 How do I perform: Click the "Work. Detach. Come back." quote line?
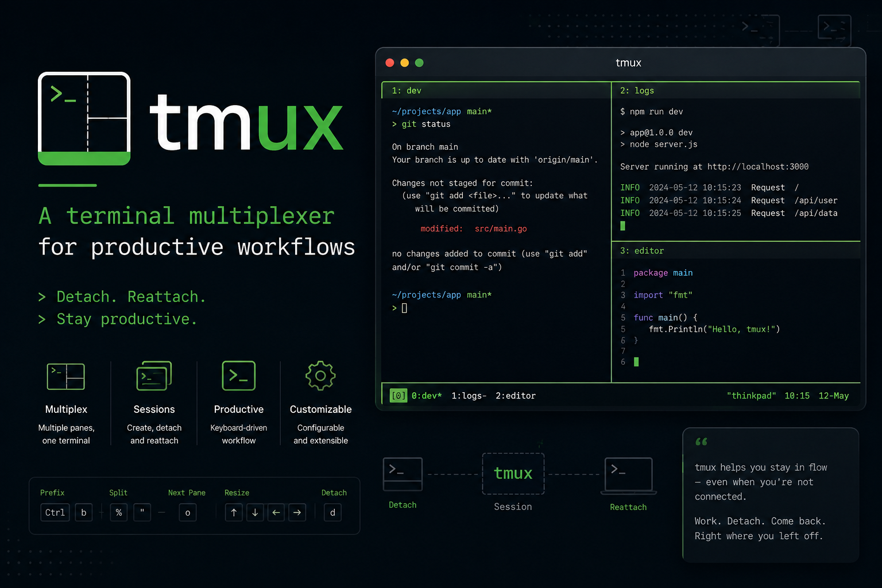click(760, 521)
